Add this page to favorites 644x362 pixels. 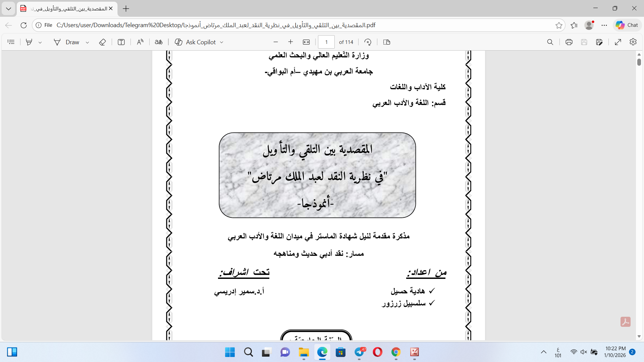tap(559, 25)
